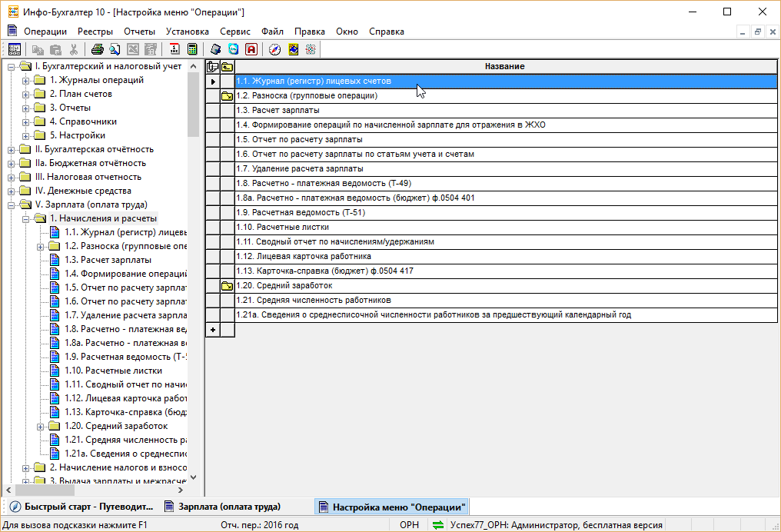This screenshot has width=781, height=532.
Task: Open the Файл menu
Action: pyautogui.click(x=272, y=32)
